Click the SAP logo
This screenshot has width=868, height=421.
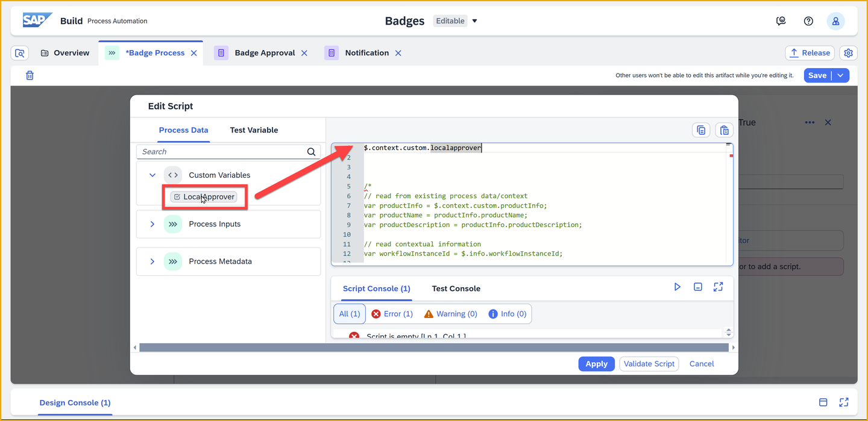click(x=37, y=20)
